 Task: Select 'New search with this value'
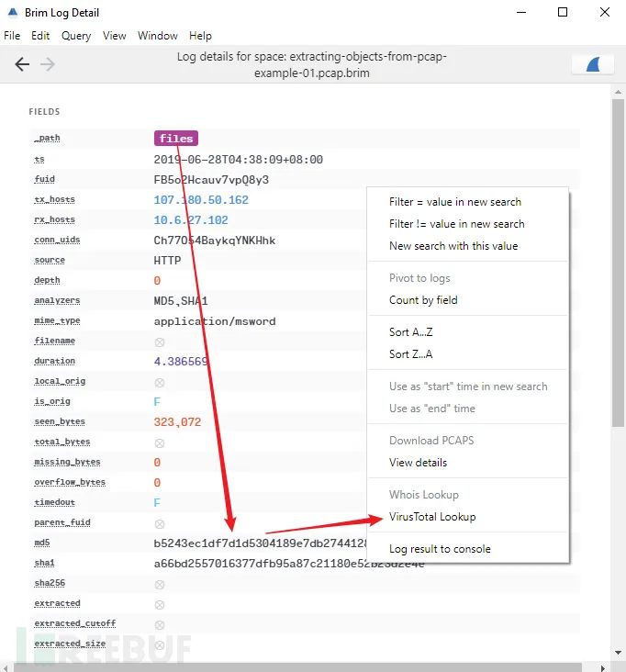point(453,246)
